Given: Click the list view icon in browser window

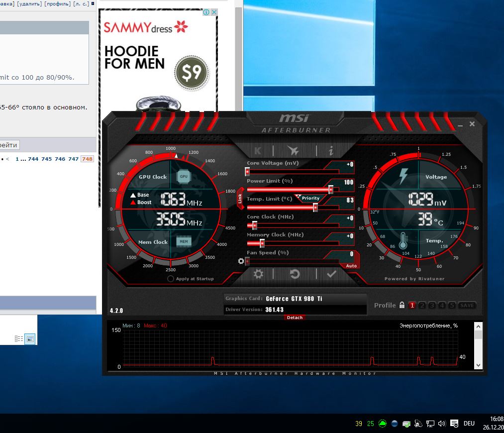Looking at the screenshot, I should coord(19,338).
